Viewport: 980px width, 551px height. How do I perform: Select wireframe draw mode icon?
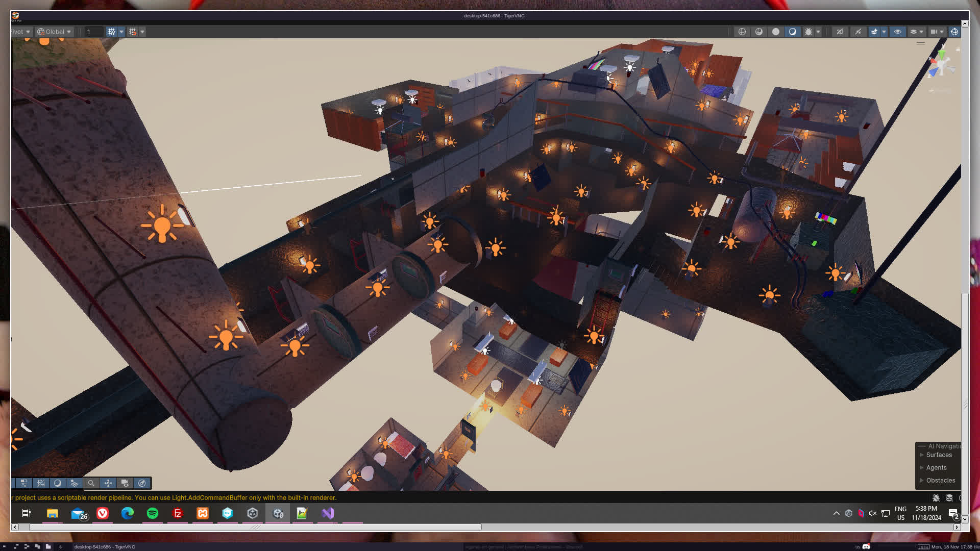[x=742, y=32]
